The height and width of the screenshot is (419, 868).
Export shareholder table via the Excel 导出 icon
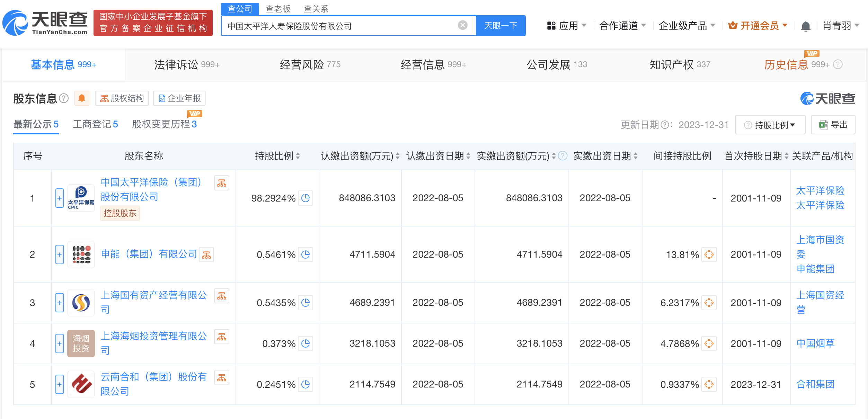(833, 124)
